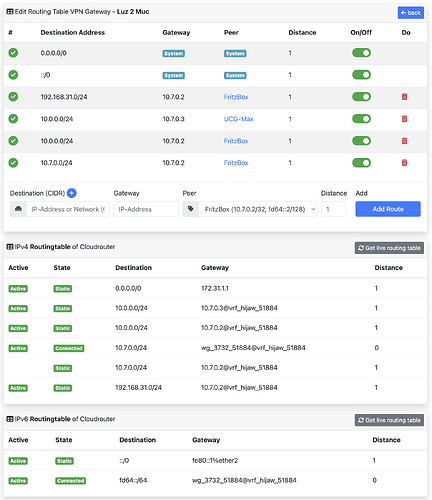Disable the 10.0.0.0/24 UCG-Max route switch
432x500 pixels.
pos(361,119)
